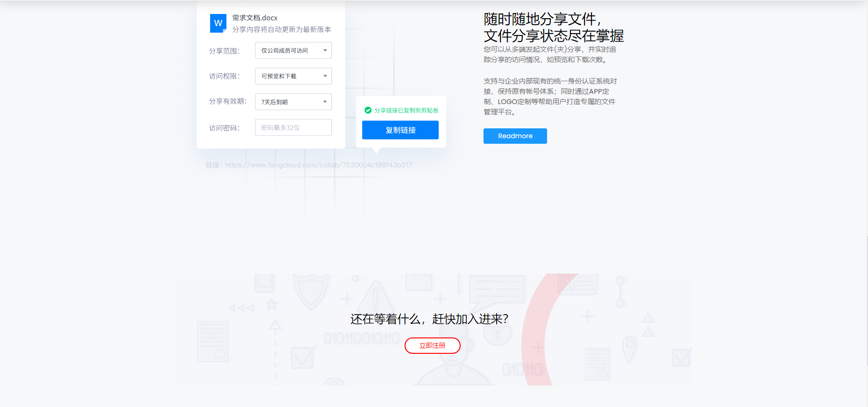Screen dimensions: 868x407
Task: Click the red-outlined 立即注册 button
Action: click(x=432, y=345)
